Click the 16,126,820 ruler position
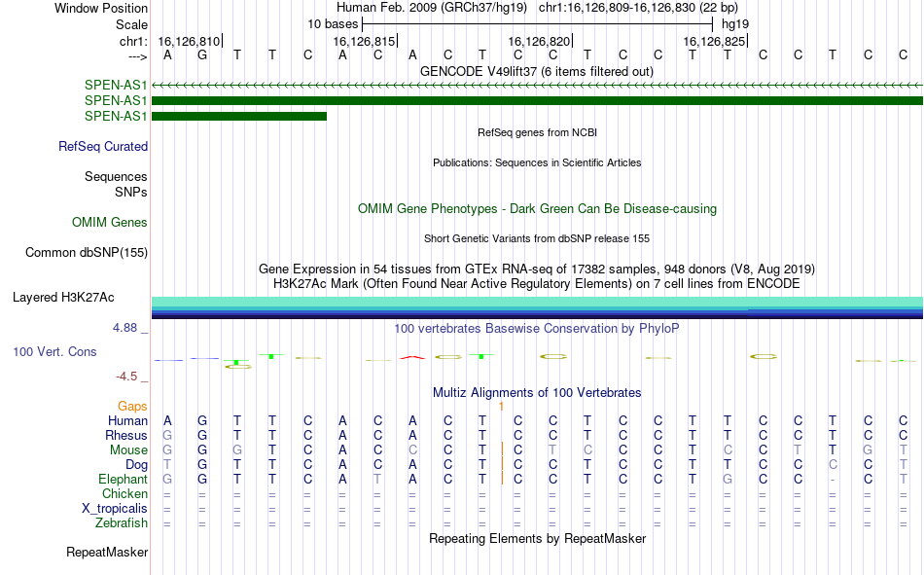 pos(539,41)
